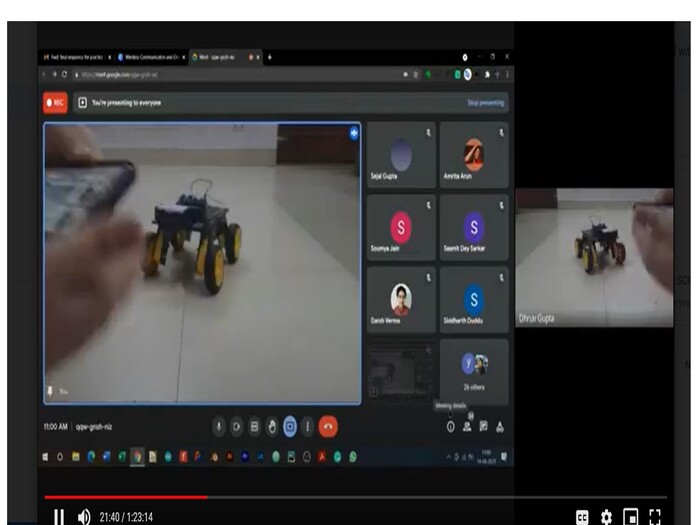This screenshot has height=525, width=700.
Task: Click the presenting-to-everyone icon
Action: click(83, 103)
